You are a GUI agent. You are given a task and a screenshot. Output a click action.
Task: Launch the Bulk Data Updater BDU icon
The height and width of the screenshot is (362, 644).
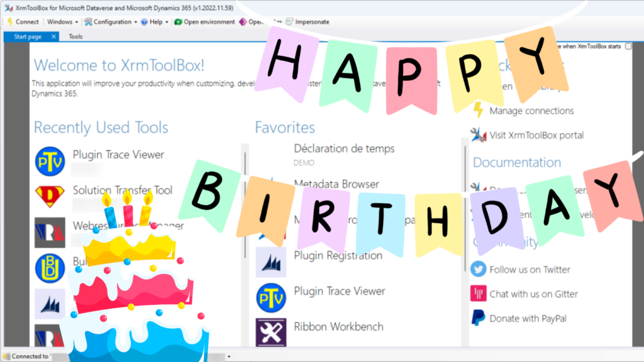[50, 268]
